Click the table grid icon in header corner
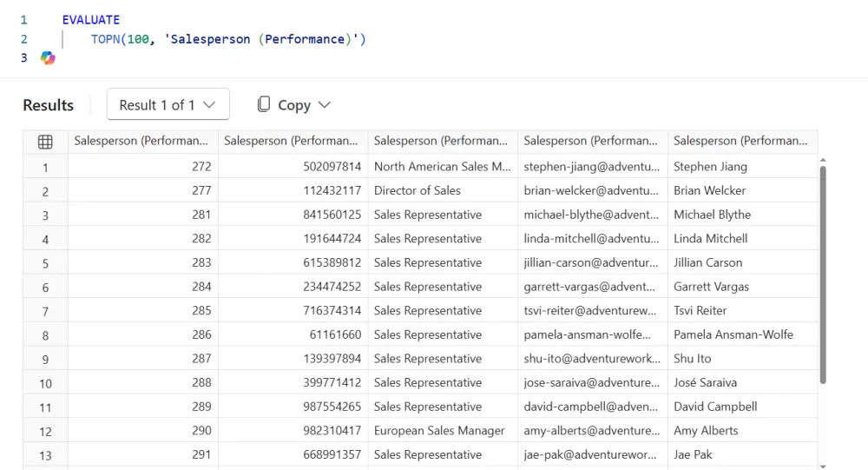The width and height of the screenshot is (868, 470). (45, 142)
